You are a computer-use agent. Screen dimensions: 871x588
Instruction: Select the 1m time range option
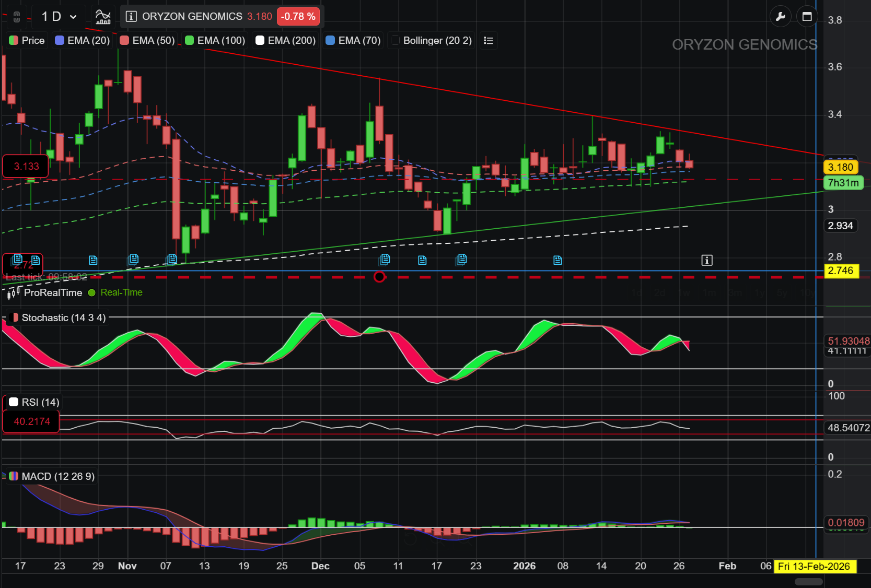click(710, 293)
